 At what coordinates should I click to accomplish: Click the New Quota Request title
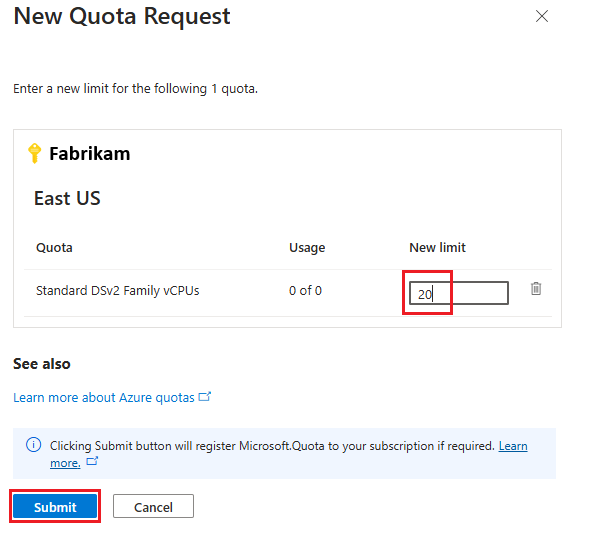[x=122, y=17]
